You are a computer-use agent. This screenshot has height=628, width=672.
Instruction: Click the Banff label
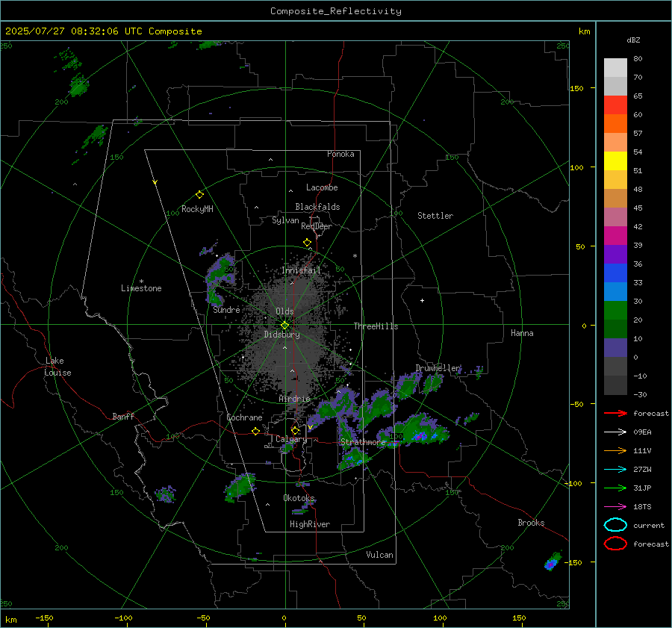click(x=123, y=417)
